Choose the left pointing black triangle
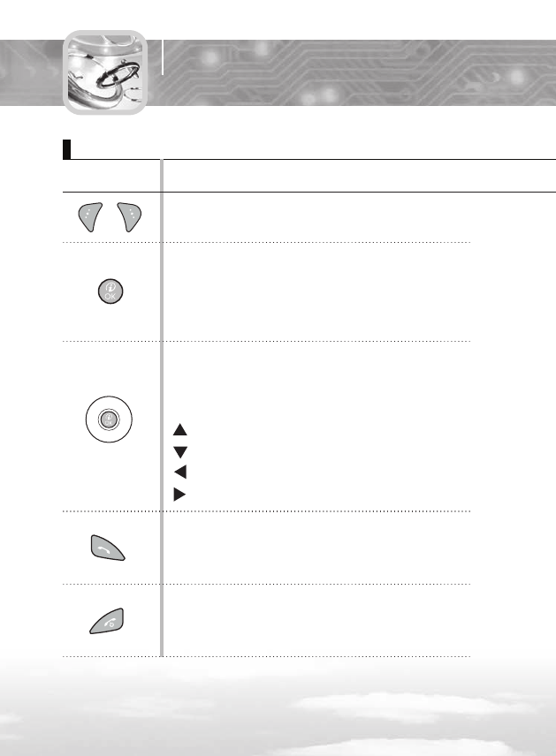This screenshot has width=556, height=756. coord(180,472)
